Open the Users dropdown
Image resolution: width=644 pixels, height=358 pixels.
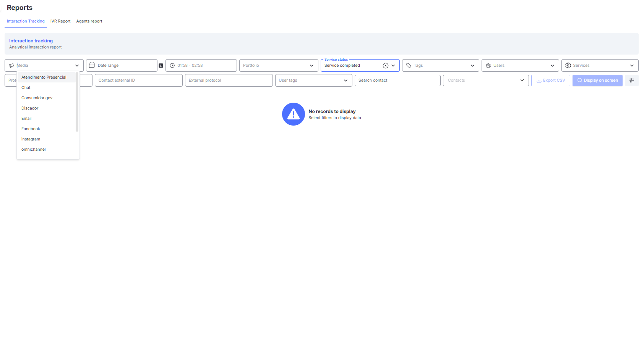(x=552, y=66)
